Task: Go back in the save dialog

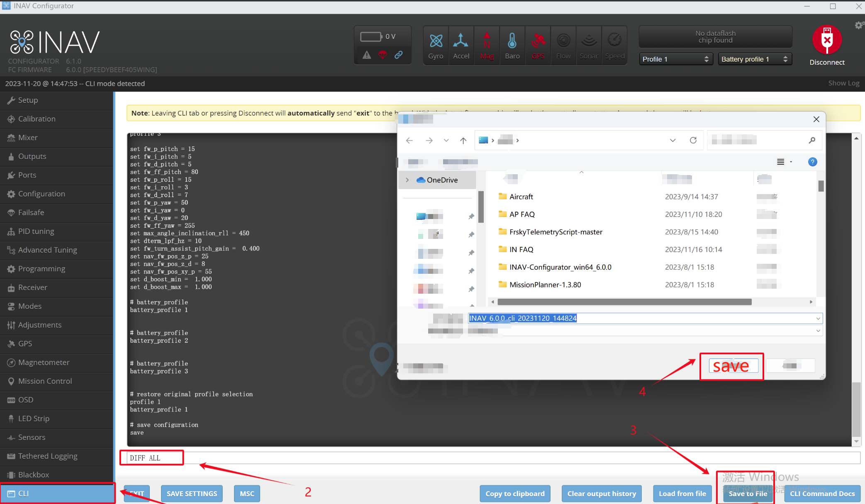Action: [x=409, y=141]
